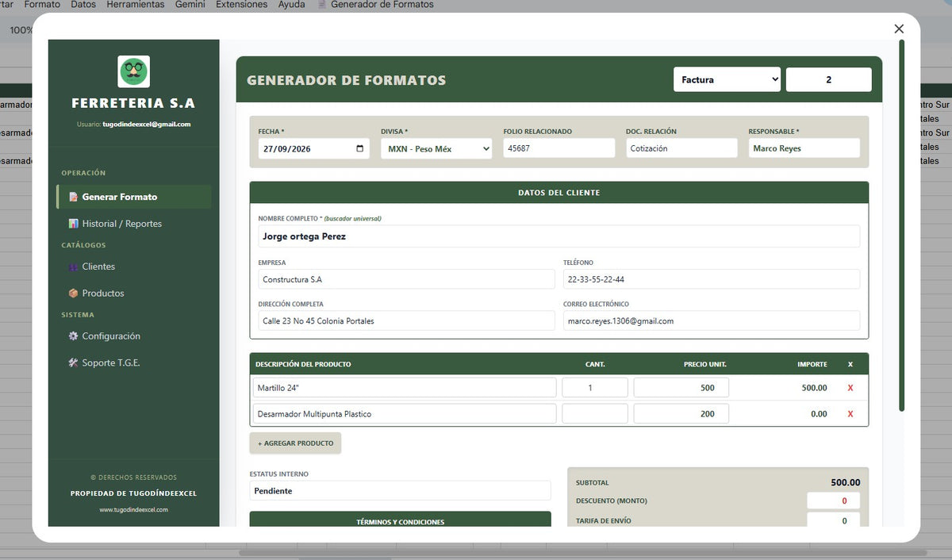
Task: Click the Teléfono field
Action: (712, 279)
